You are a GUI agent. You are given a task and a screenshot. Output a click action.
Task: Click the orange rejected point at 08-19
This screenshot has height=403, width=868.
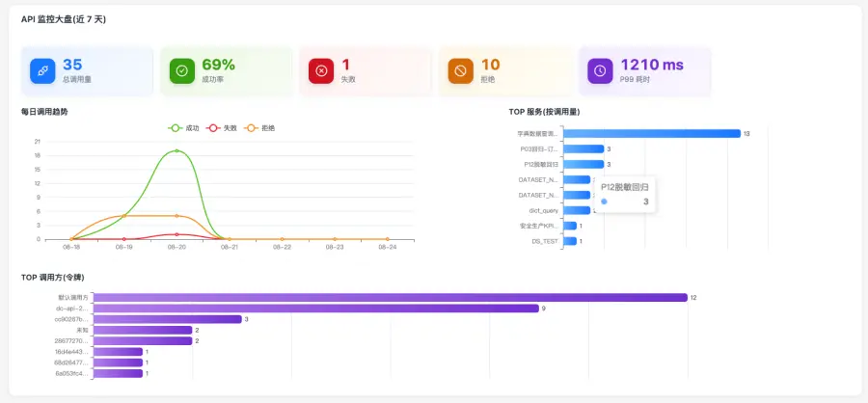pyautogui.click(x=124, y=215)
